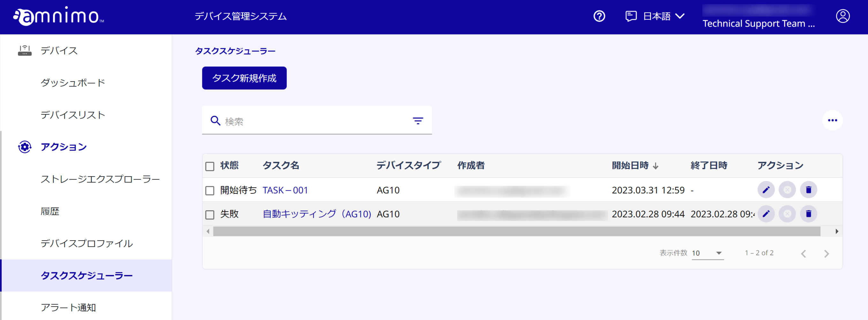868x320 pixels.
Task: Expand the 表示件数 rows-per-page dropdown
Action: (707, 253)
